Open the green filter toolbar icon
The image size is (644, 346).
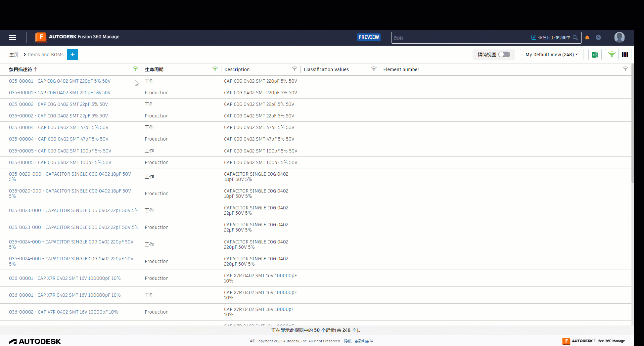612,55
